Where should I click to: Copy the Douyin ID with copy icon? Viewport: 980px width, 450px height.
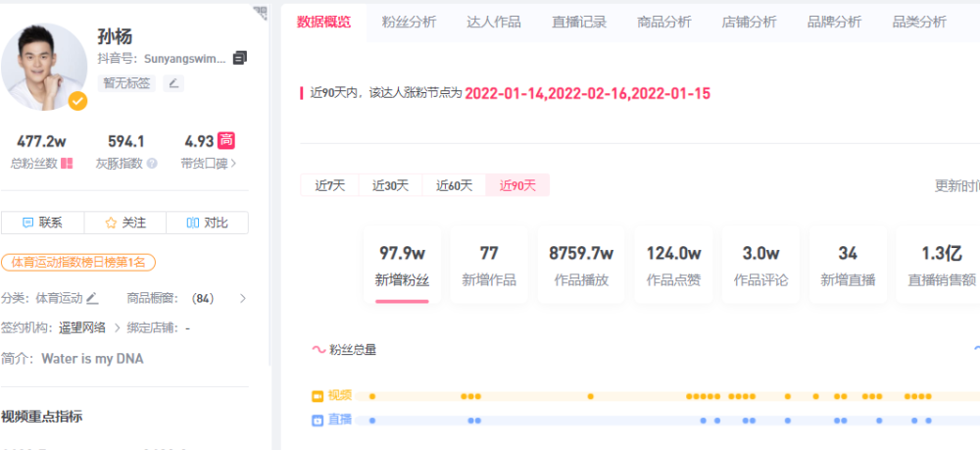240,58
